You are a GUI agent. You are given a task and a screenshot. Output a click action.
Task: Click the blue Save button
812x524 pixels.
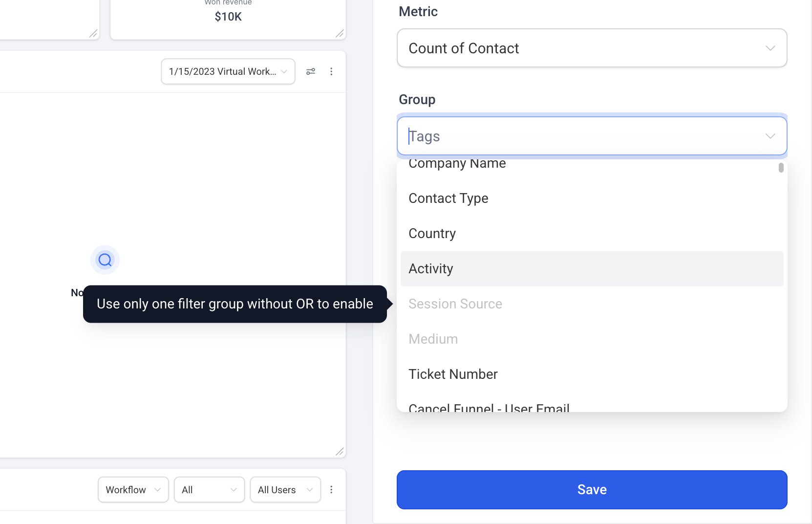[x=592, y=490]
